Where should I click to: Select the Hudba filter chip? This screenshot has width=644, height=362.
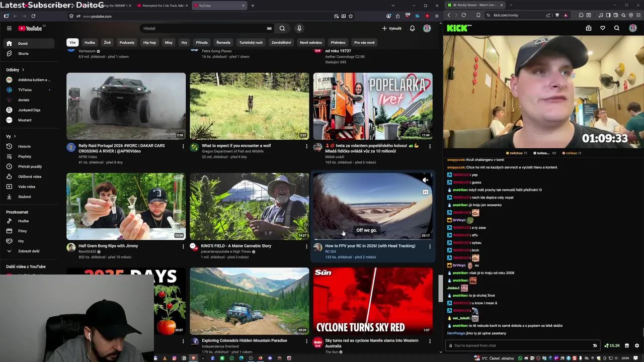(x=90, y=42)
